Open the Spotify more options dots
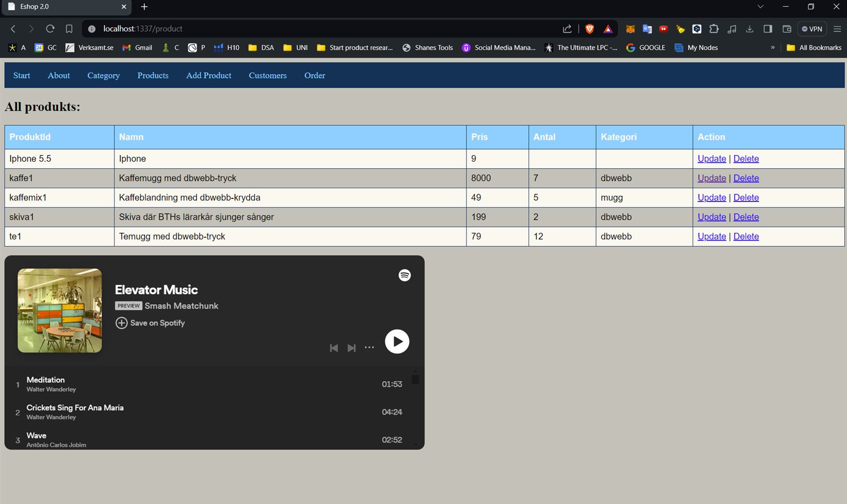This screenshot has height=504, width=847. [370, 347]
